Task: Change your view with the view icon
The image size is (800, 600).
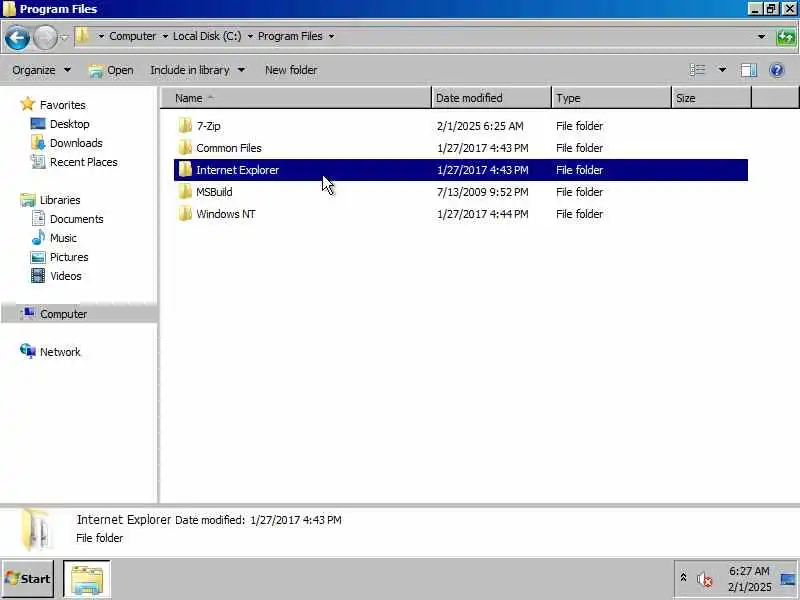Action: click(697, 70)
